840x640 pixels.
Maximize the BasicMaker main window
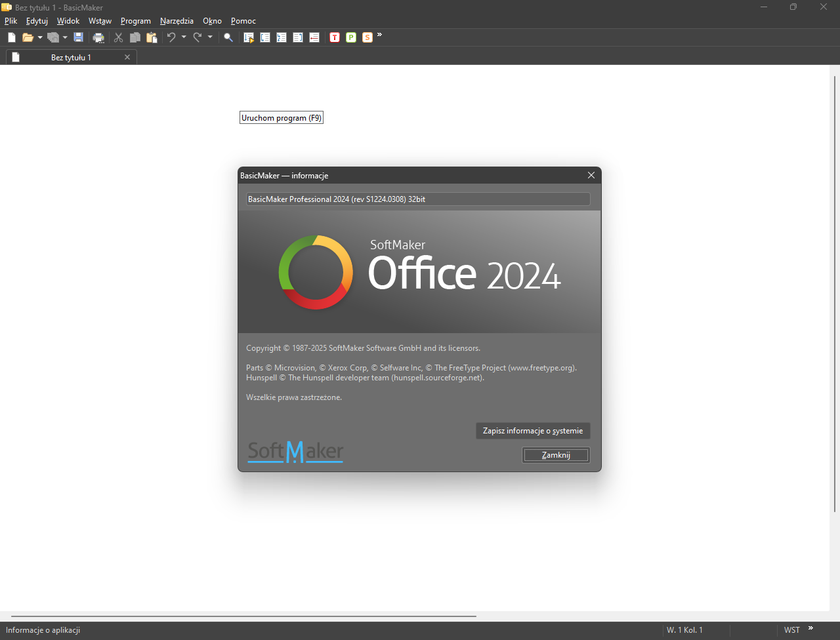click(793, 7)
